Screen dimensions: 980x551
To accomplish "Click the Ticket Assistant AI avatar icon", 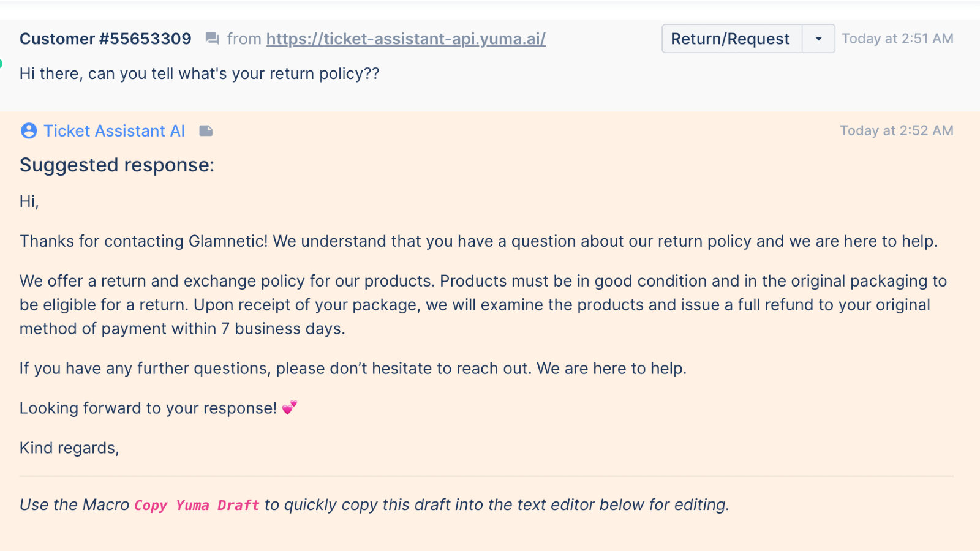I will pyautogui.click(x=29, y=131).
